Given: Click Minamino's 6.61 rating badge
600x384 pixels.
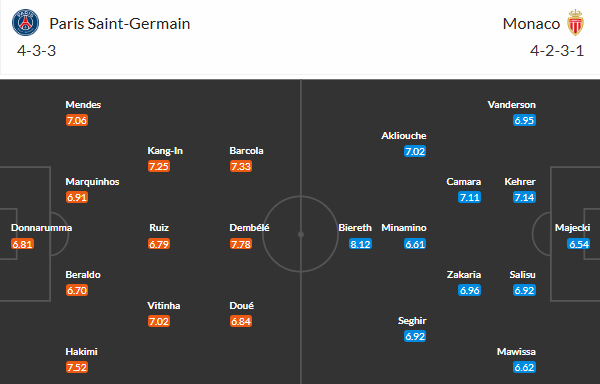Looking at the screenshot, I should [415, 244].
